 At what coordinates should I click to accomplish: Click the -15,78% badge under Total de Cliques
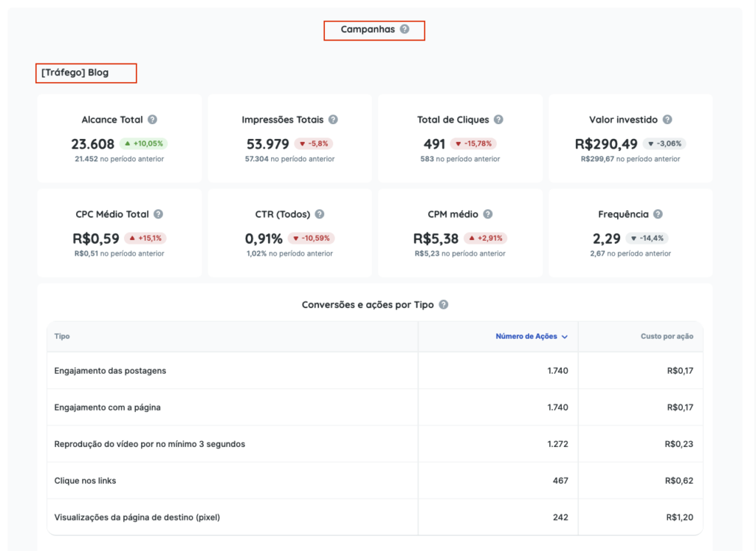tap(470, 144)
